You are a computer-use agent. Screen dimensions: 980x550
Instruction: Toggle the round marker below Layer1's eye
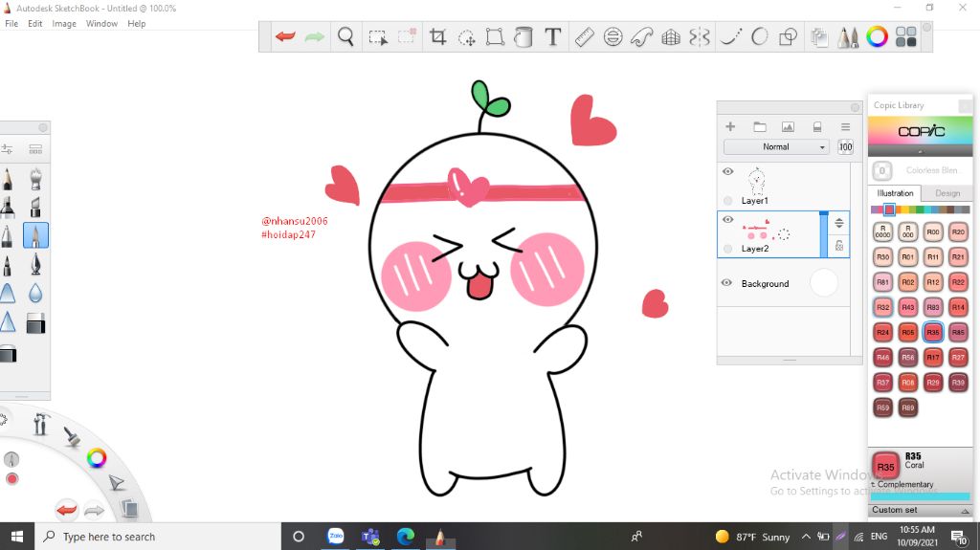[x=727, y=201]
